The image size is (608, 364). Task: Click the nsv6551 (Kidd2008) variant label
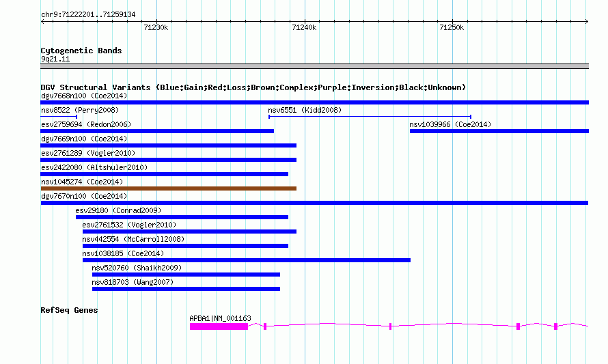pyautogui.click(x=305, y=110)
